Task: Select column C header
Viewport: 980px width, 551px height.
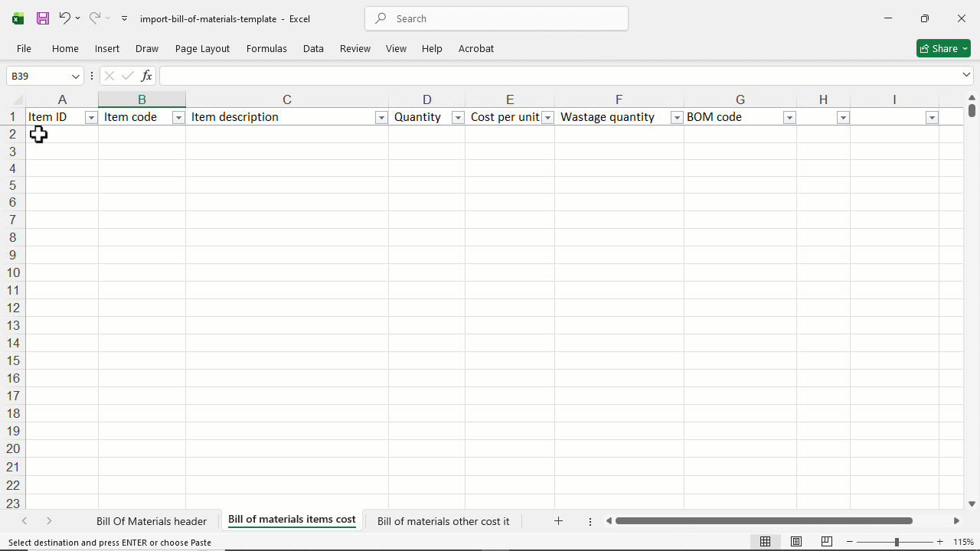Action: (x=287, y=99)
